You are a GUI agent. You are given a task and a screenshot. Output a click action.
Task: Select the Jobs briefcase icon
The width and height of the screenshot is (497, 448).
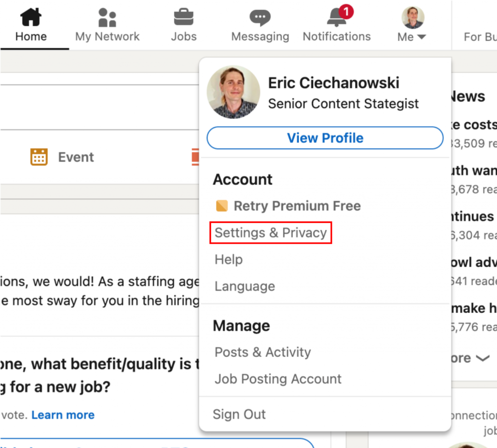coord(183,16)
